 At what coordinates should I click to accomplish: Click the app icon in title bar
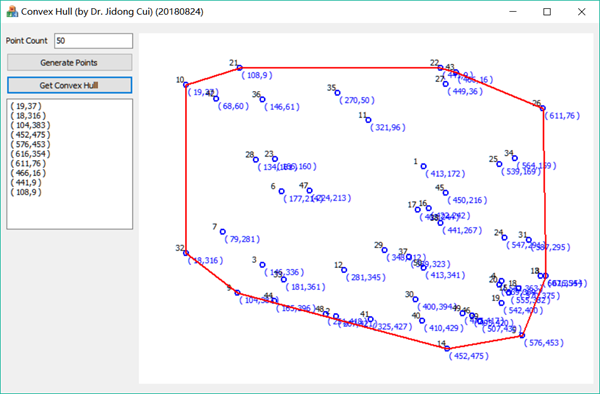point(12,11)
